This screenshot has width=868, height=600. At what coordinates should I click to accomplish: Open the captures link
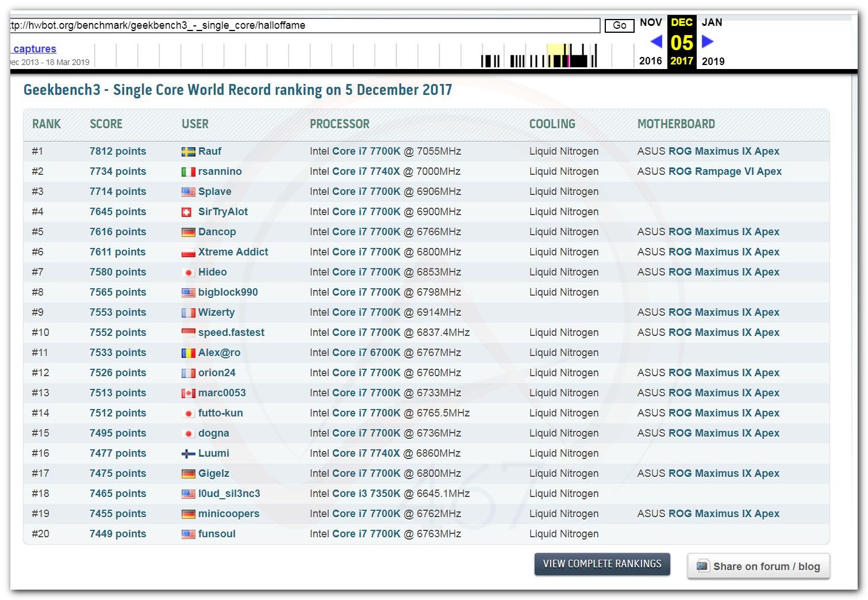pos(34,49)
